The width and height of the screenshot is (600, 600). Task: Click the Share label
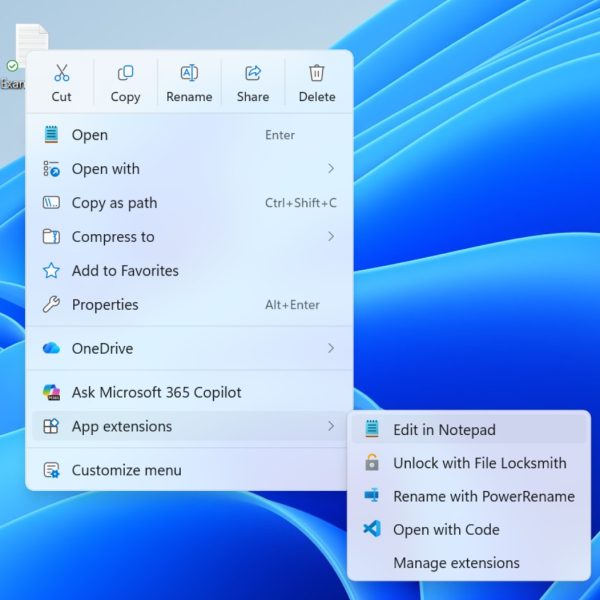(253, 97)
